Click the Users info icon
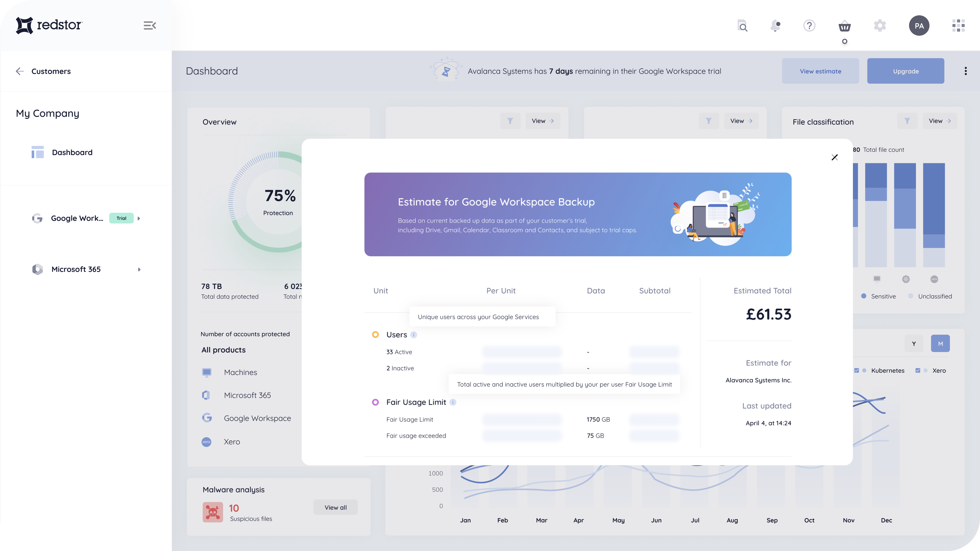 click(x=413, y=335)
